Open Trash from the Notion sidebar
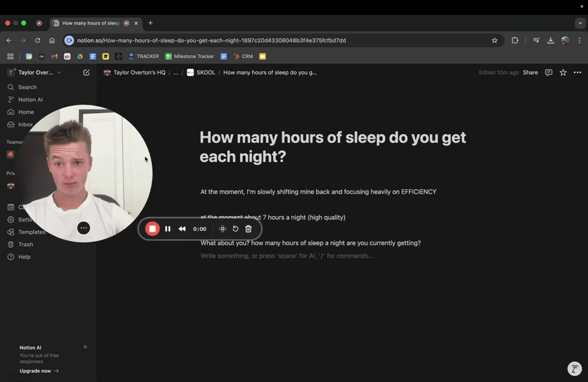 [x=25, y=244]
